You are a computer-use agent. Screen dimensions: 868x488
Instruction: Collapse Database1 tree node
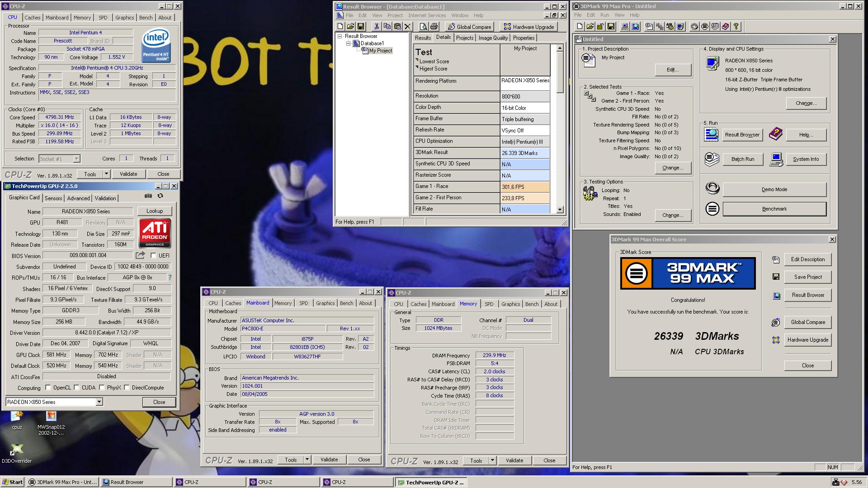pos(349,43)
